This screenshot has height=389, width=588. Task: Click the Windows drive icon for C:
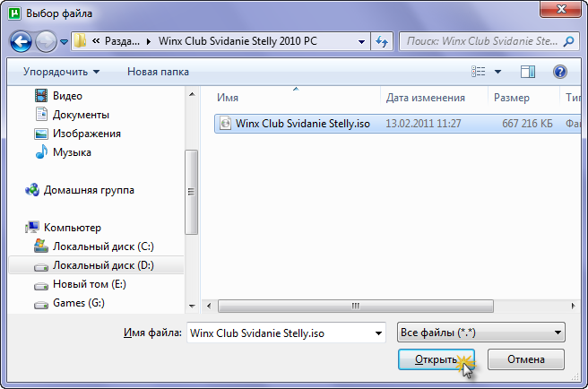[41, 246]
